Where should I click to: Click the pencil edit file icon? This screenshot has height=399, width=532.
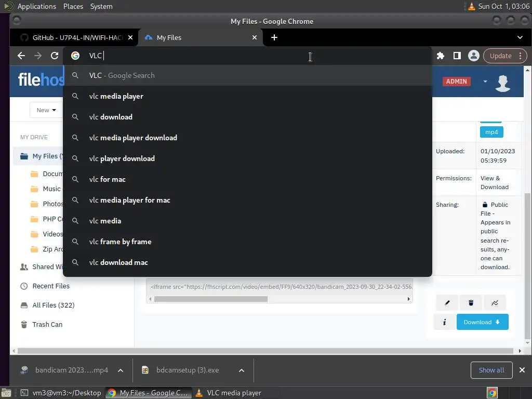tap(447, 303)
